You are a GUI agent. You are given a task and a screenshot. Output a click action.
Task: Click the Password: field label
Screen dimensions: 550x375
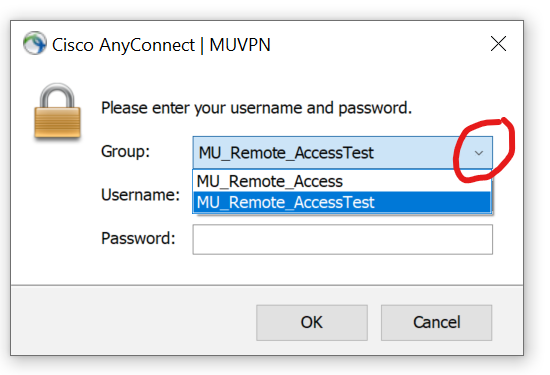(x=138, y=238)
